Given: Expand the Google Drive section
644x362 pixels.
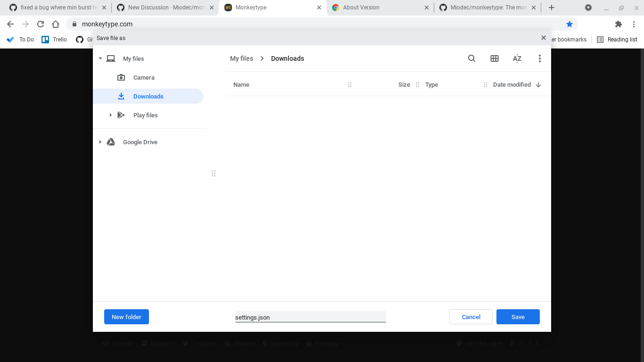Looking at the screenshot, I should click(x=100, y=142).
